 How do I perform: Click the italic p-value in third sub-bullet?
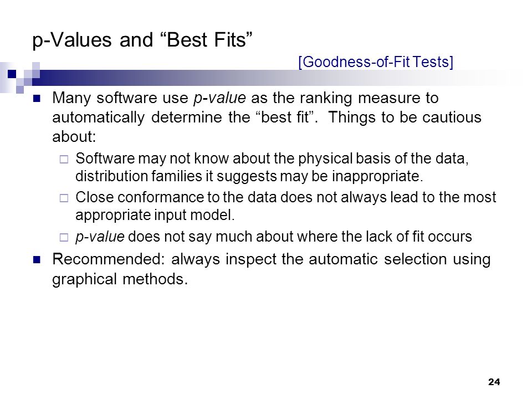100,237
